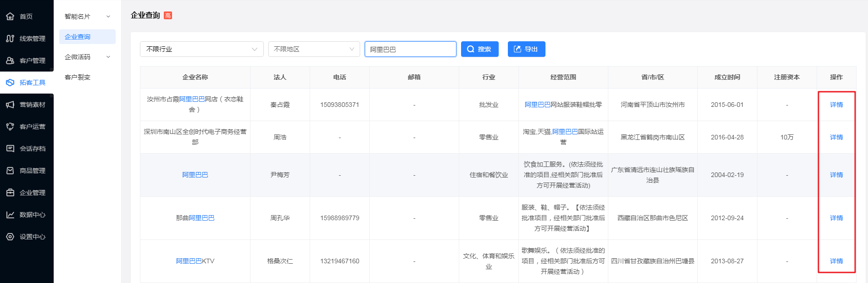Click the 成立时间 column header
This screenshot has height=283, width=868.
coord(727,77)
